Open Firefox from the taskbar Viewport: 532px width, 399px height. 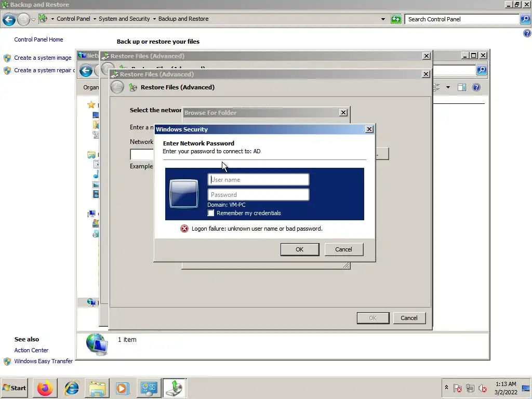point(45,388)
